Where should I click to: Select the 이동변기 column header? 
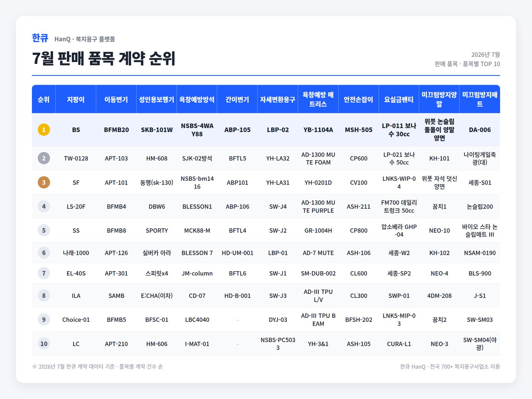coord(116,99)
